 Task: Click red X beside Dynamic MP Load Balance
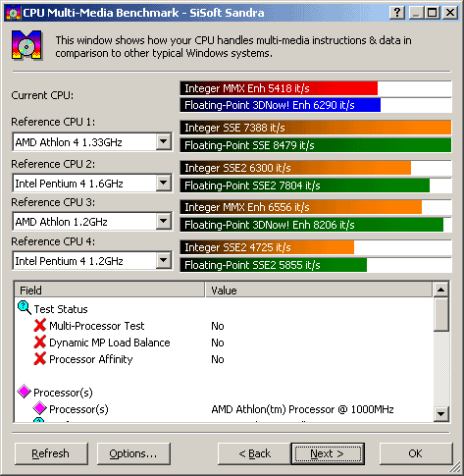(40, 342)
